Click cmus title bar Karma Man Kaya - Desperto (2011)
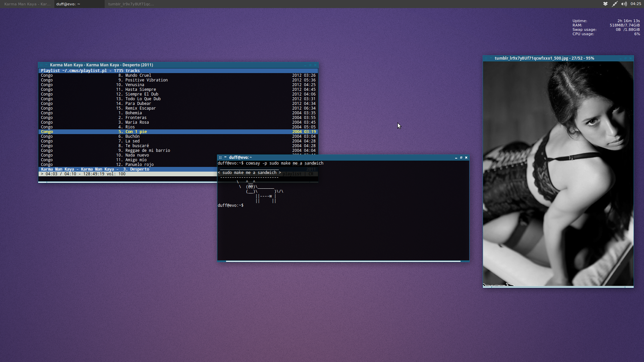This screenshot has width=644, height=362. (x=101, y=65)
